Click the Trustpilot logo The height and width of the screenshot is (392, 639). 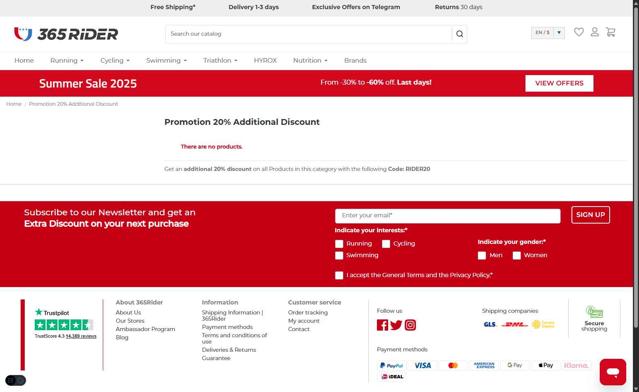[52, 313]
